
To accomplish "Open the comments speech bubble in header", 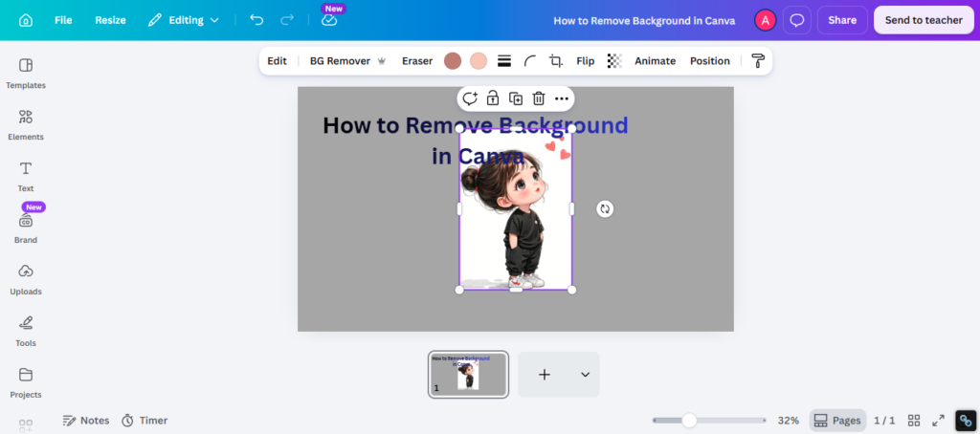I will click(x=797, y=20).
